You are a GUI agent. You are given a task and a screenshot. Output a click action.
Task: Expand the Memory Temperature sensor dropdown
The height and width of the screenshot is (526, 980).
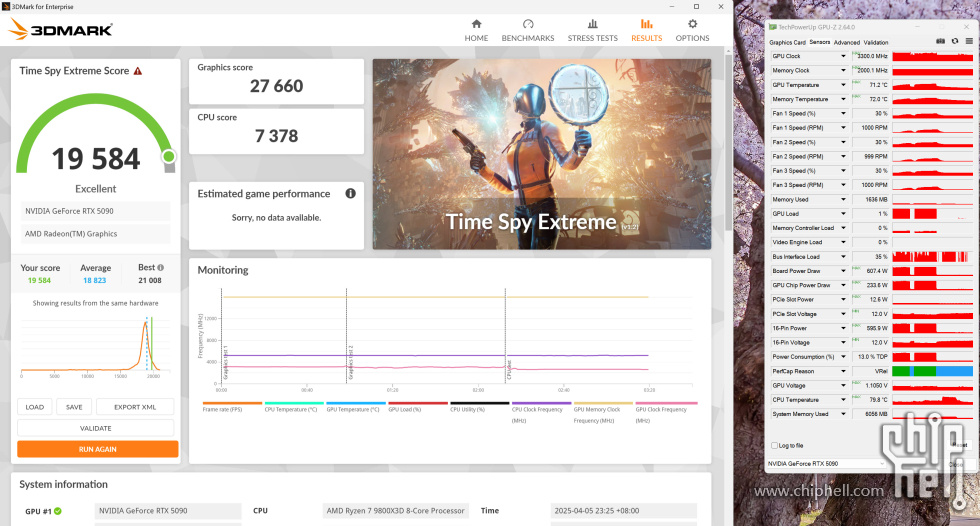click(843, 99)
